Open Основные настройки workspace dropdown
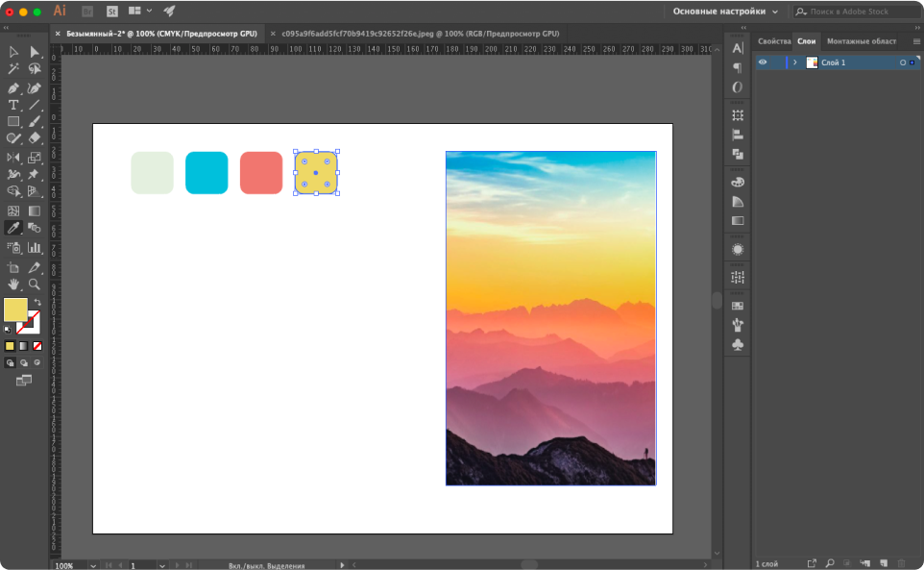This screenshot has width=924, height=570. (x=725, y=12)
